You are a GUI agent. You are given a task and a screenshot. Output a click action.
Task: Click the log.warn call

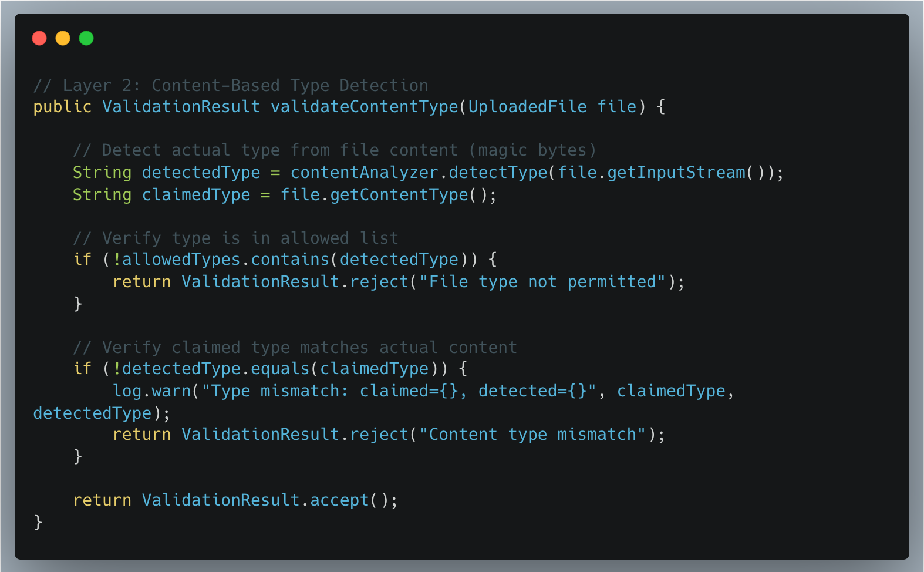pyautogui.click(x=151, y=391)
